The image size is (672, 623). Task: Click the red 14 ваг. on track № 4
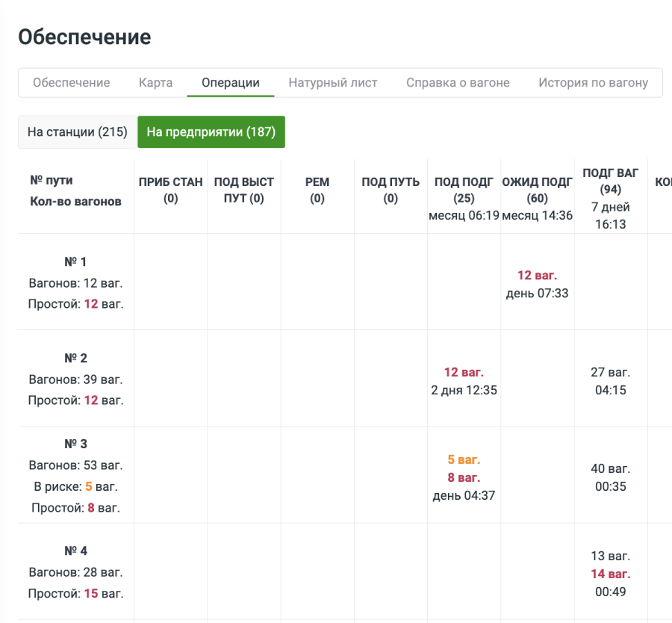[611, 574]
